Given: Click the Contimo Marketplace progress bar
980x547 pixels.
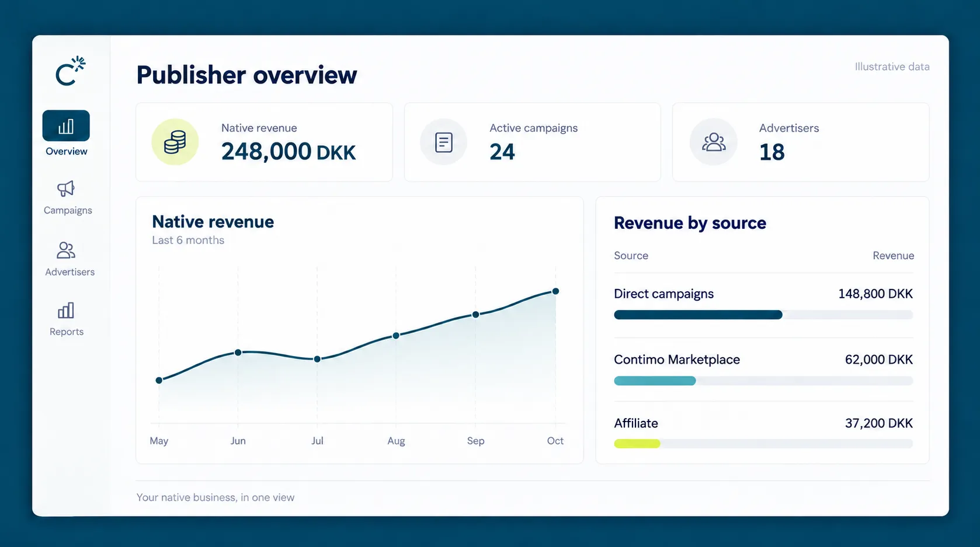Looking at the screenshot, I should [763, 381].
